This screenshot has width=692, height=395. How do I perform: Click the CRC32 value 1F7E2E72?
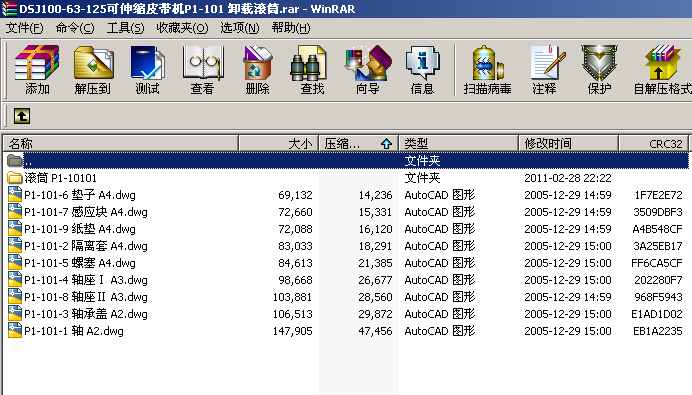point(658,195)
